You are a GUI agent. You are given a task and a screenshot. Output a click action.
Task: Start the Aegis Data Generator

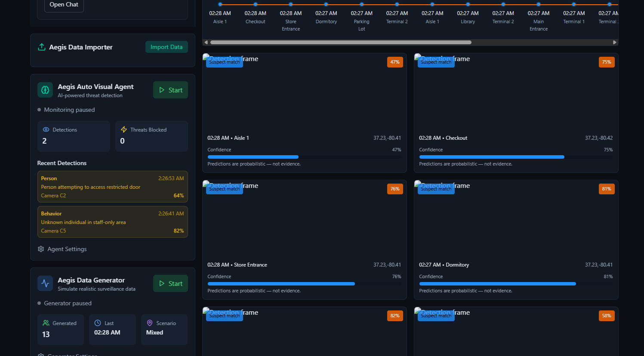(x=170, y=283)
